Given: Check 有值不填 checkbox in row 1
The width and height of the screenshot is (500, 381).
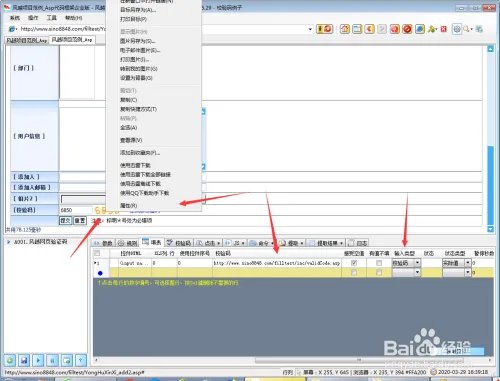Looking at the screenshot, I should pos(379,263).
